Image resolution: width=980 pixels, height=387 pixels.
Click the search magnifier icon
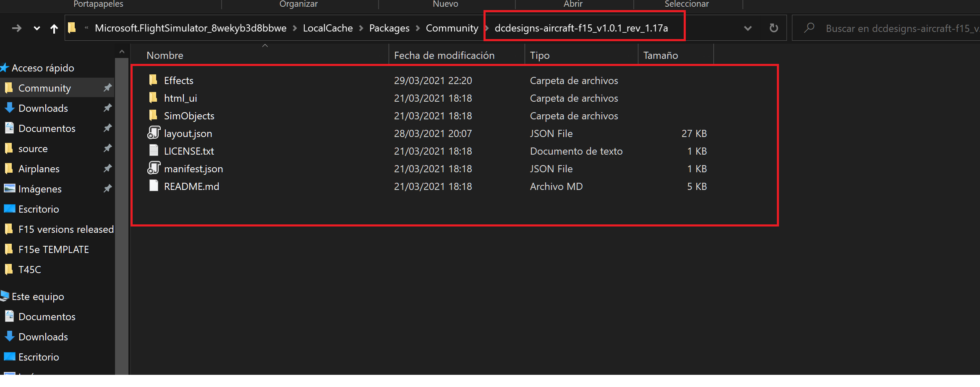pyautogui.click(x=809, y=28)
